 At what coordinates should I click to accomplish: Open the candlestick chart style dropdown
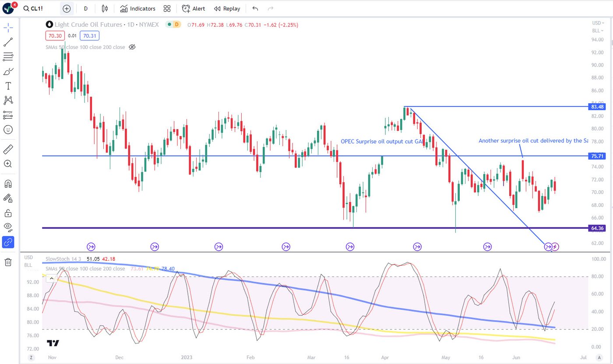[x=104, y=9]
